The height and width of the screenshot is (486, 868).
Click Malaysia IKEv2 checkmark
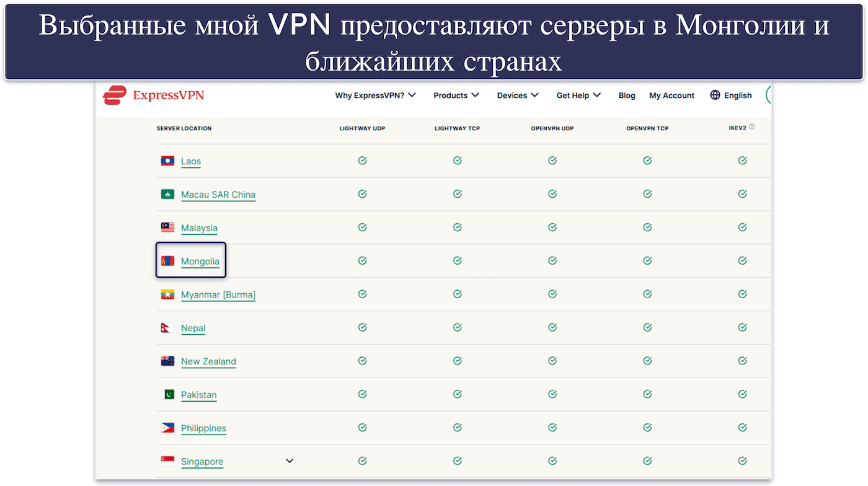pos(742,228)
